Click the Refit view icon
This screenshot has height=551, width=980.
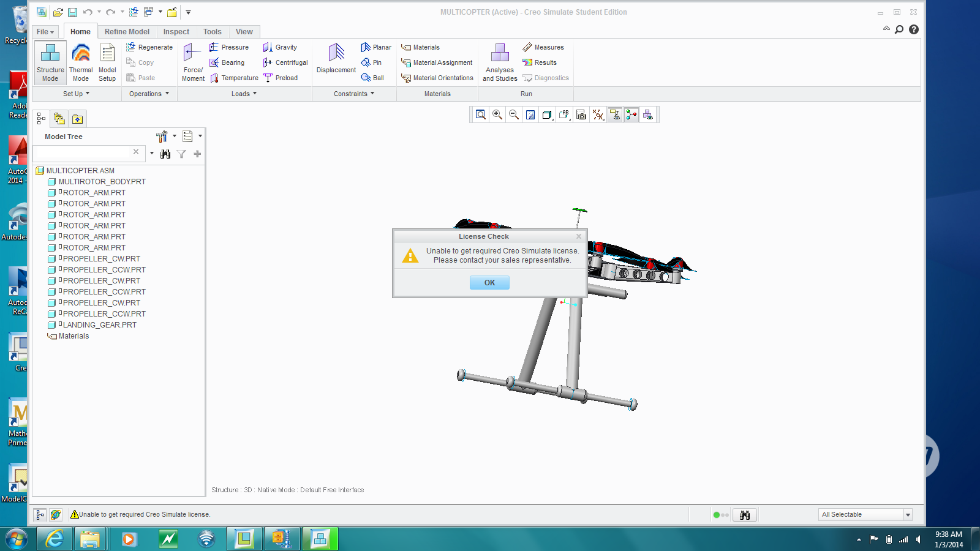(x=481, y=114)
